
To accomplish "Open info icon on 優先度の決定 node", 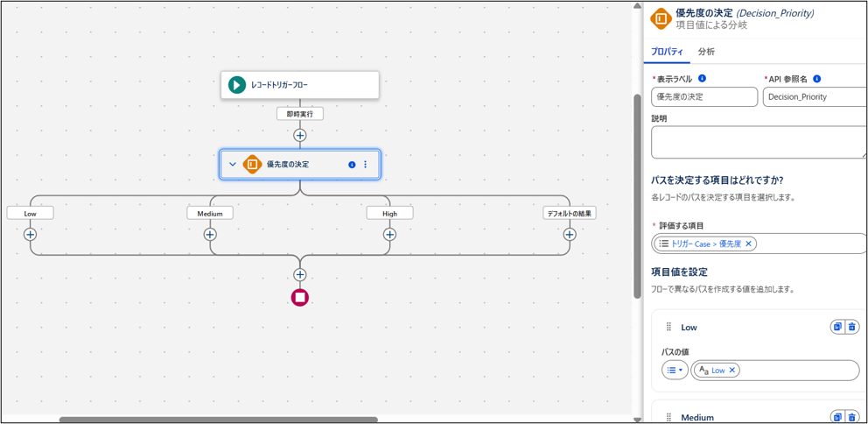I will 352,165.
